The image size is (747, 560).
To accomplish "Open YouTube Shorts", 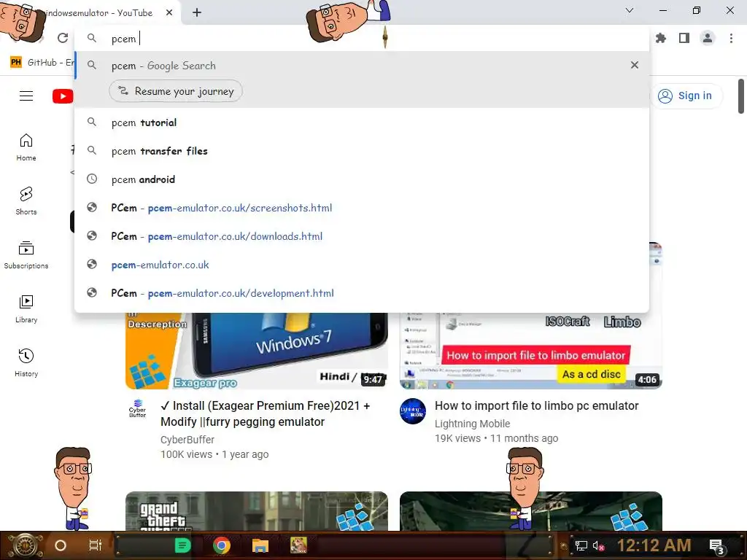I will 26,201.
